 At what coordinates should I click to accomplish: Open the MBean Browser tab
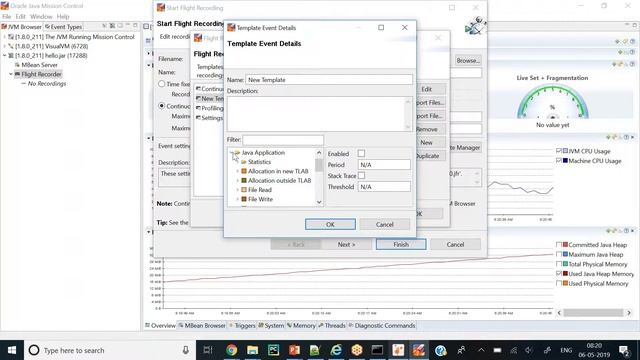(x=202, y=326)
